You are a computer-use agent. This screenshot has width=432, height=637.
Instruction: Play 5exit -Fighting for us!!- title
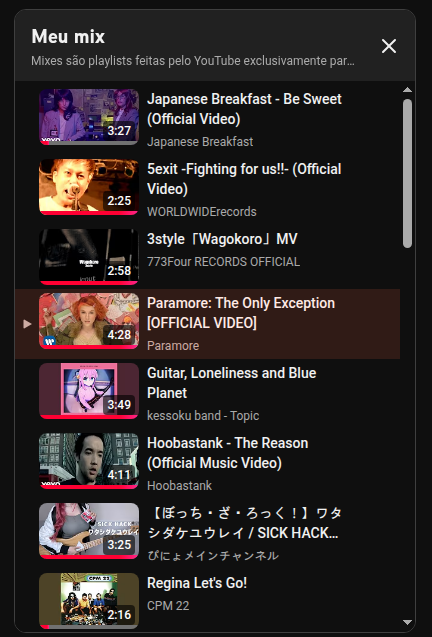(244, 179)
